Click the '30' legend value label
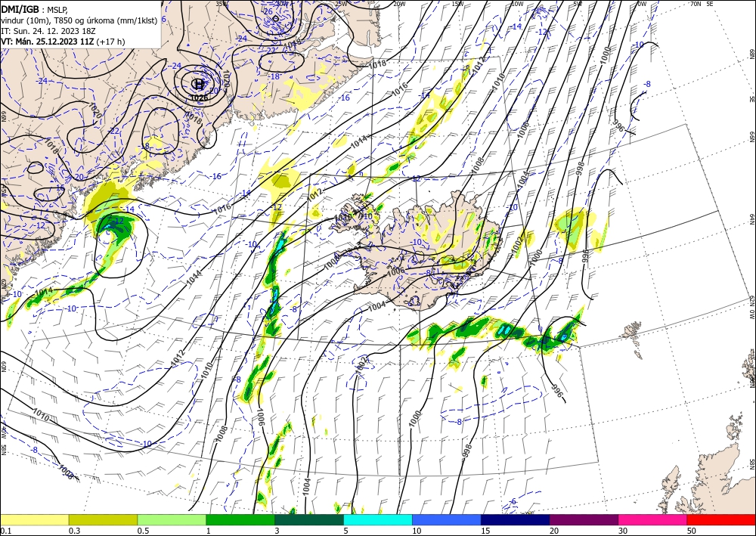The image size is (756, 536). click(623, 531)
